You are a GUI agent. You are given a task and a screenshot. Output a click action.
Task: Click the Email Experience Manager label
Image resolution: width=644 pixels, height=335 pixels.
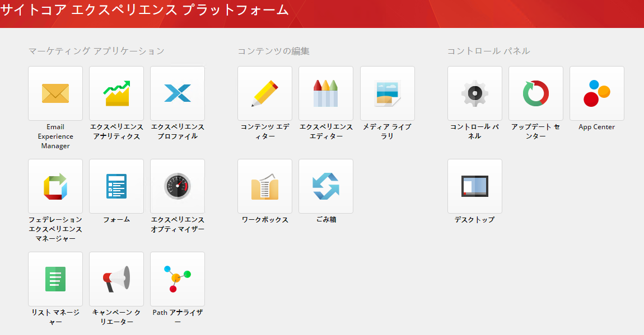(55, 136)
